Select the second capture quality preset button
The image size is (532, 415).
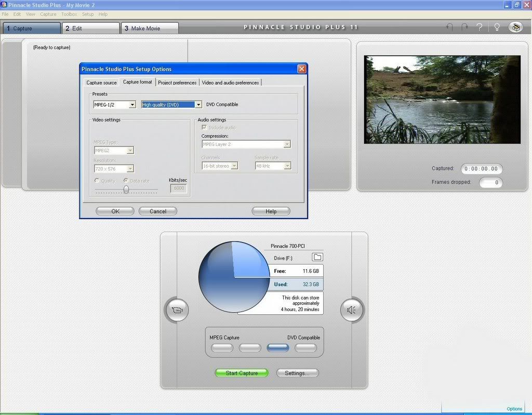[x=250, y=348]
